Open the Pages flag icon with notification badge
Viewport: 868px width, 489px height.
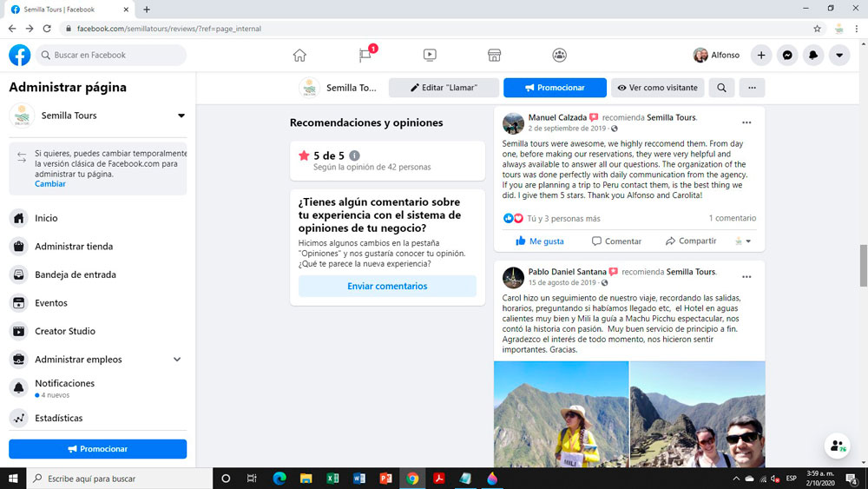click(x=366, y=54)
